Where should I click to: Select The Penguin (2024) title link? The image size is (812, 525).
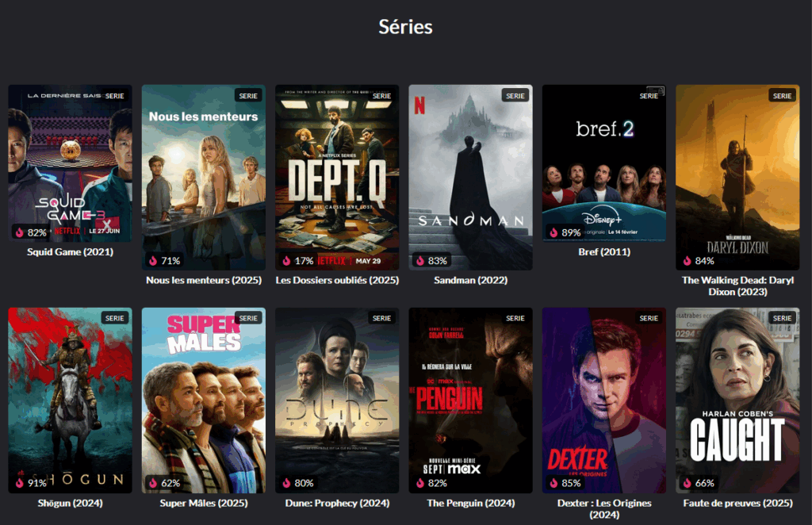pyautogui.click(x=471, y=503)
